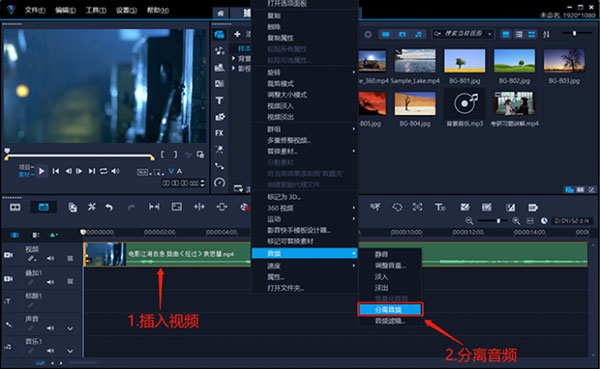Open the 文件 menu in menu bar
Image resolution: width=600 pixels, height=369 pixels.
pos(35,10)
